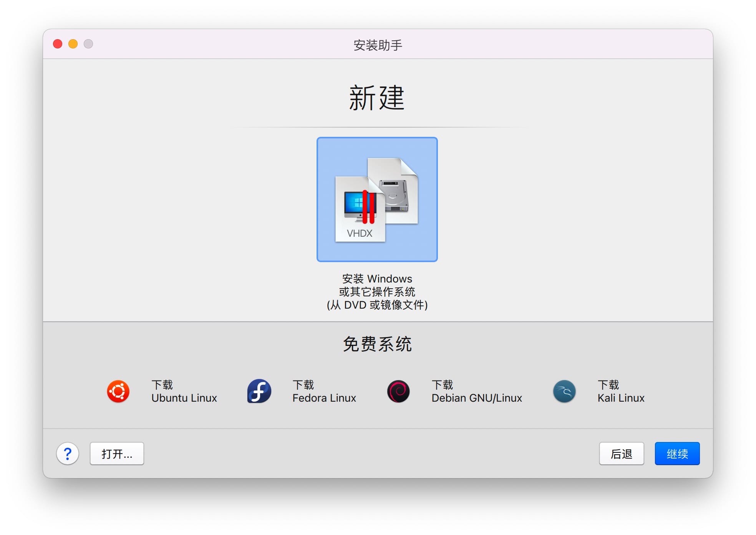Click the Debian swirl logo icon
The width and height of the screenshot is (756, 535).
398,391
